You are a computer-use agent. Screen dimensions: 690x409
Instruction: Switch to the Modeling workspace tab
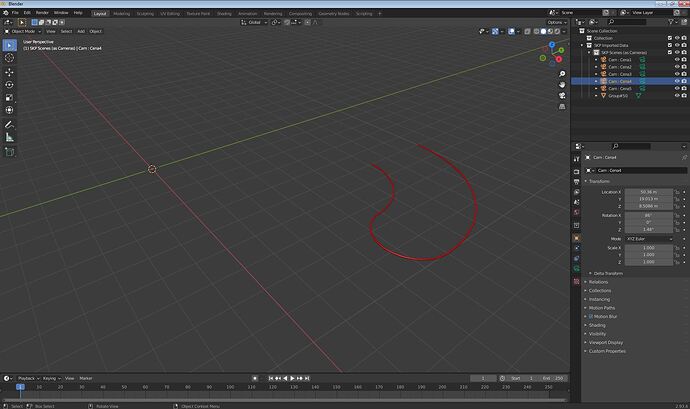point(121,14)
